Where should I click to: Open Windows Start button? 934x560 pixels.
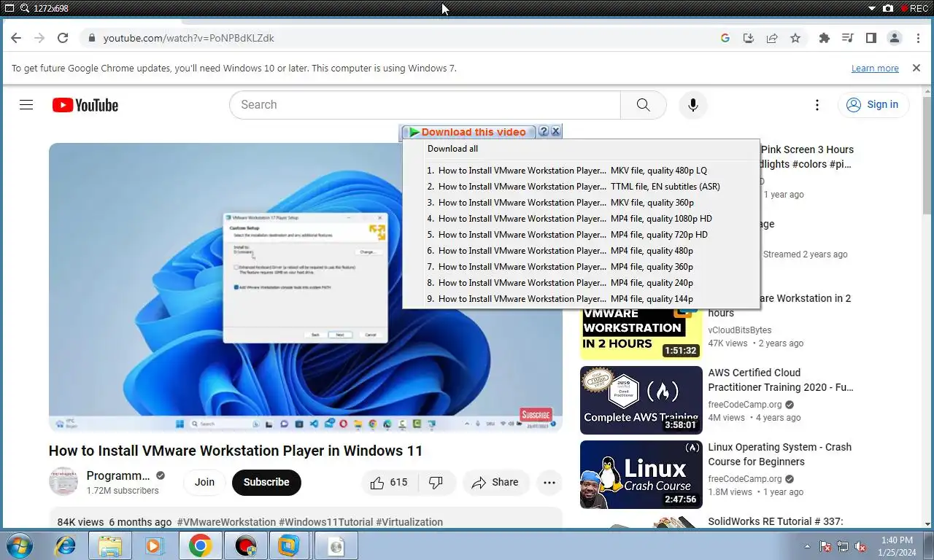click(x=20, y=545)
